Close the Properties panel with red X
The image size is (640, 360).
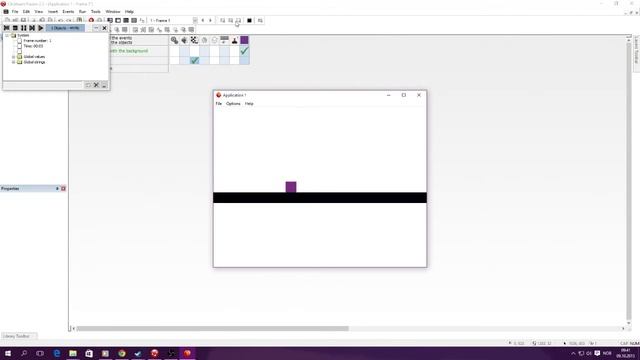coord(63,189)
